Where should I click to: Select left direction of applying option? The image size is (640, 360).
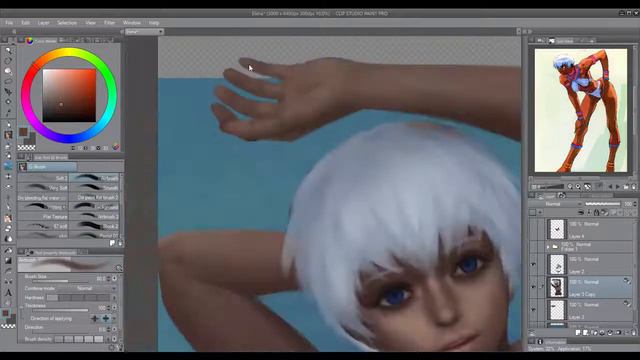tap(95, 318)
